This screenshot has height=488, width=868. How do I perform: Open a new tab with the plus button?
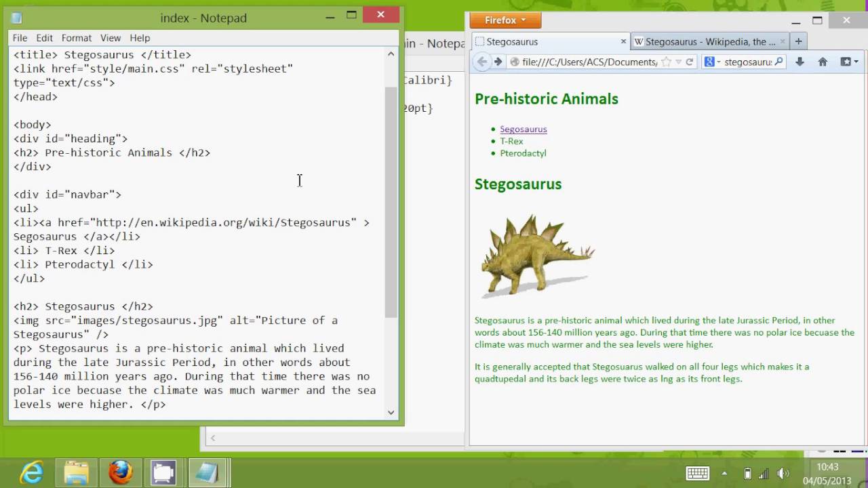coord(798,41)
